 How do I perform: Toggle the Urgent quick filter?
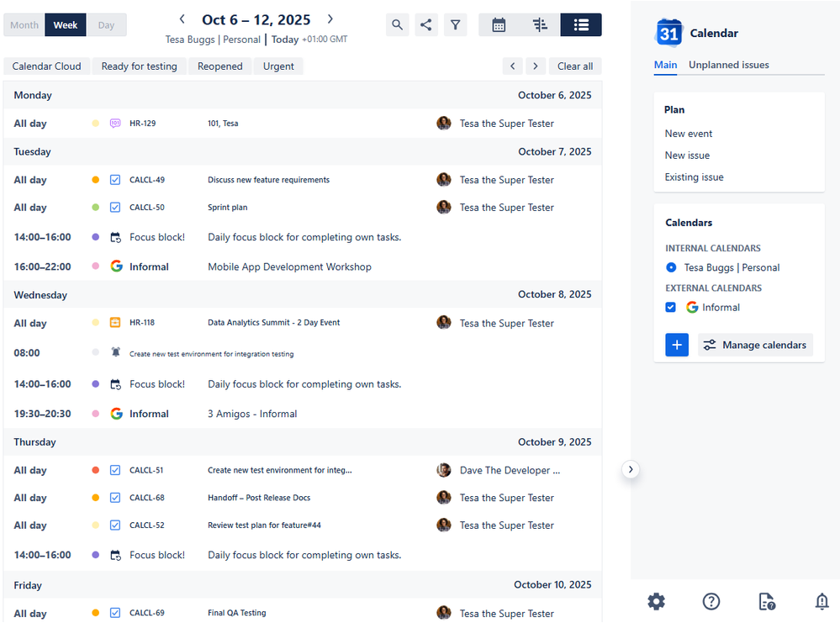[278, 66]
